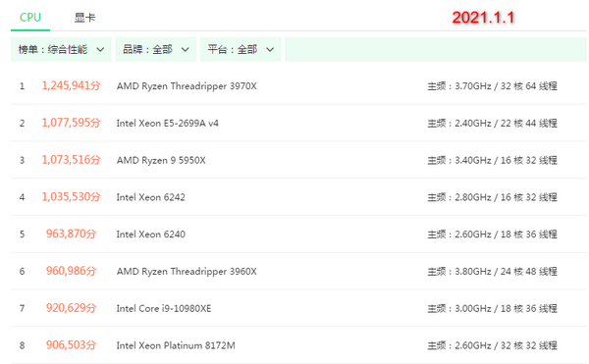Click the score 906,503分
The width and height of the screenshot is (589, 364).
click(x=71, y=344)
